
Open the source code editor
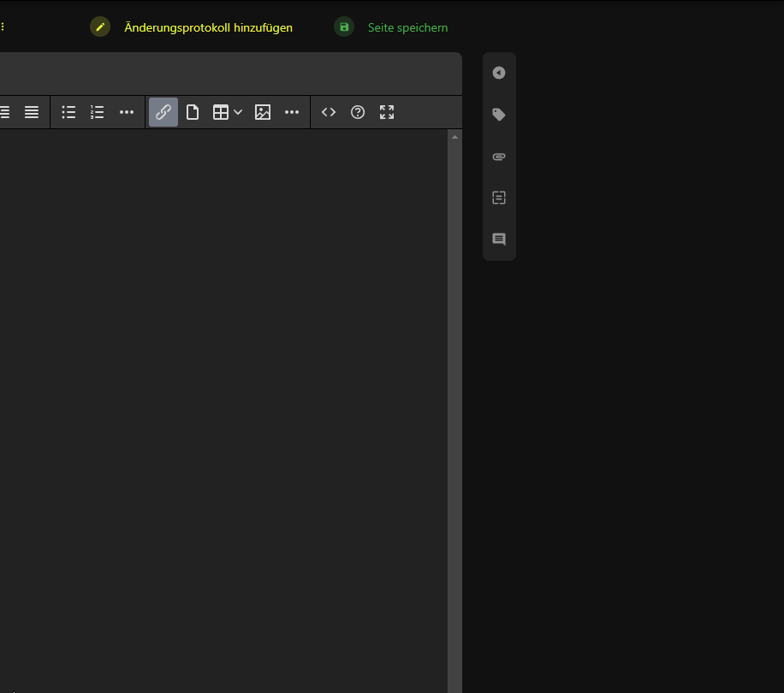pyautogui.click(x=329, y=112)
